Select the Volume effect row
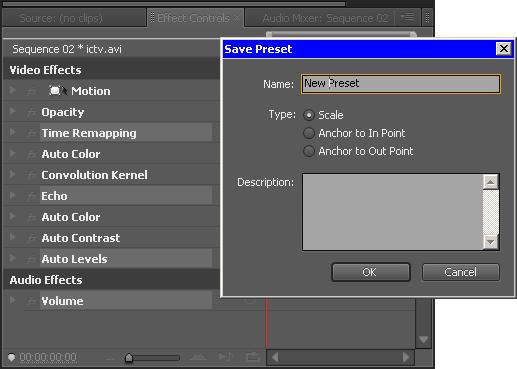Image resolution: width=517 pixels, height=369 pixels. [x=126, y=301]
